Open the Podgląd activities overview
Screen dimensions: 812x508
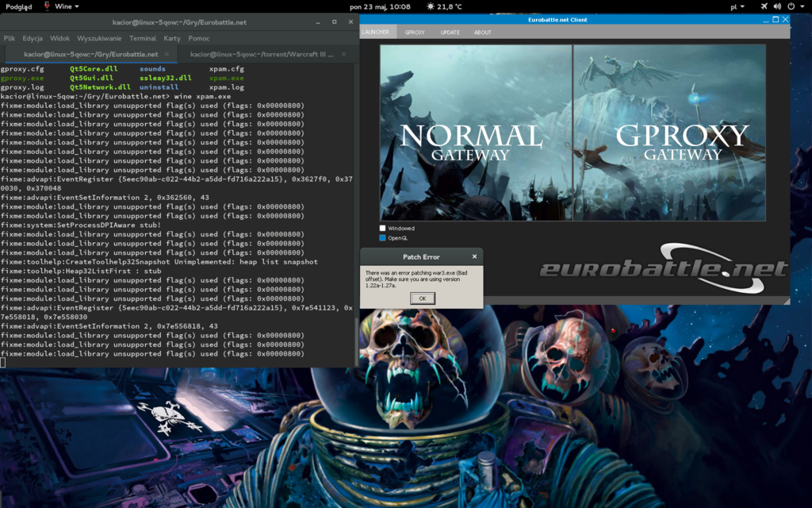(19, 6)
